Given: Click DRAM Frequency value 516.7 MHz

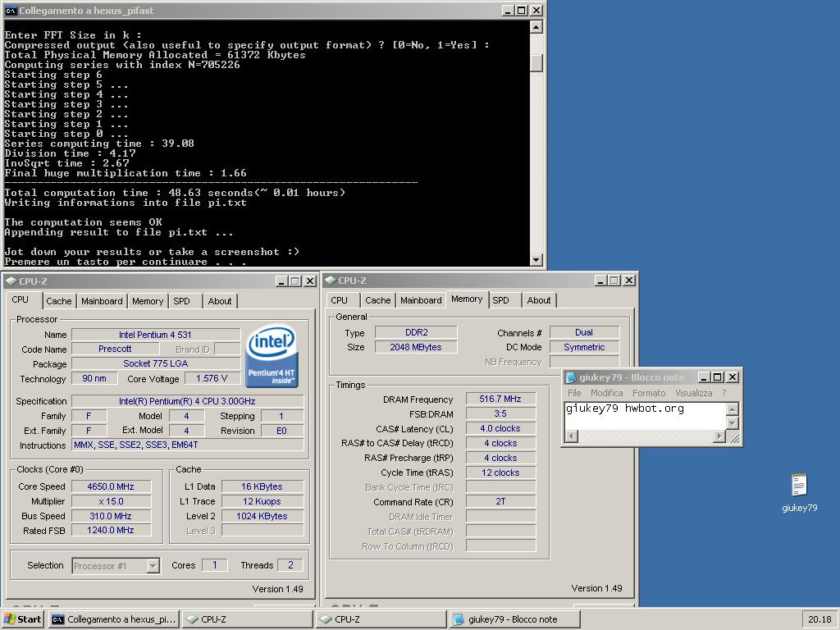Looking at the screenshot, I should coord(500,399).
